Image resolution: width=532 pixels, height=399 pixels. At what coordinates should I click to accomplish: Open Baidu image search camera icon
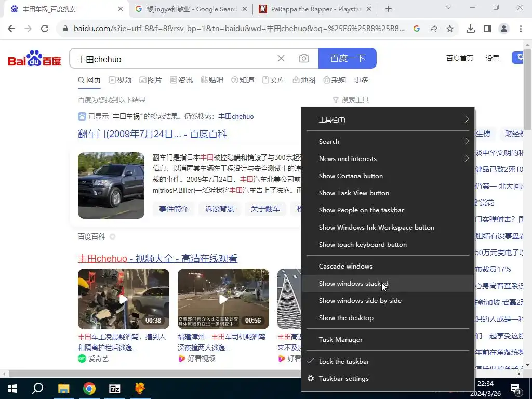click(303, 58)
